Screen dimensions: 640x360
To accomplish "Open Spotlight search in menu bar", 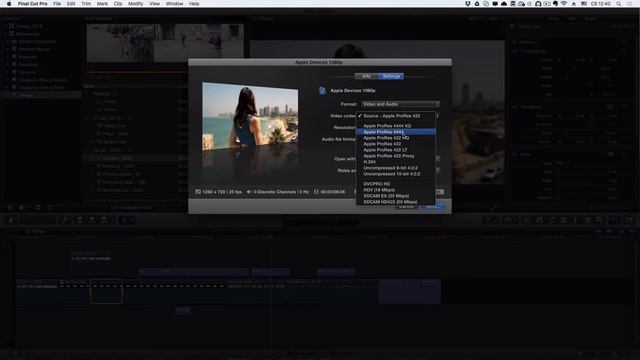I will point(619,4).
